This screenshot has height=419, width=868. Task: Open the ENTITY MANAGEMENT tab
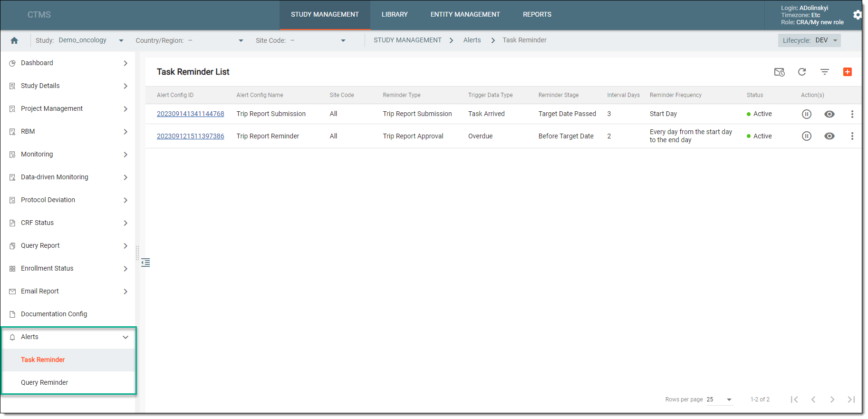click(x=465, y=15)
